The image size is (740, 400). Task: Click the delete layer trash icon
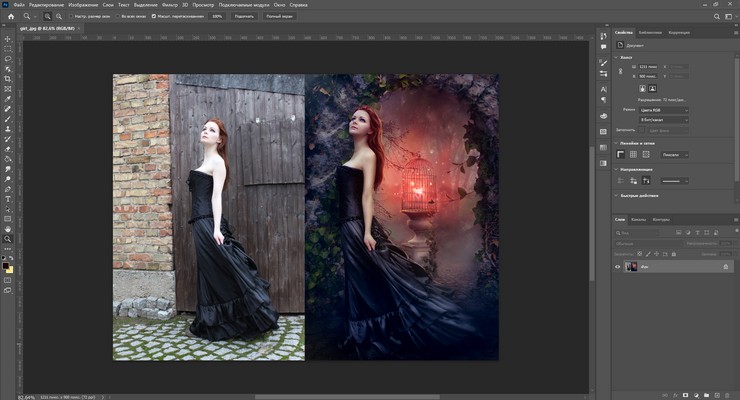[x=728, y=394]
